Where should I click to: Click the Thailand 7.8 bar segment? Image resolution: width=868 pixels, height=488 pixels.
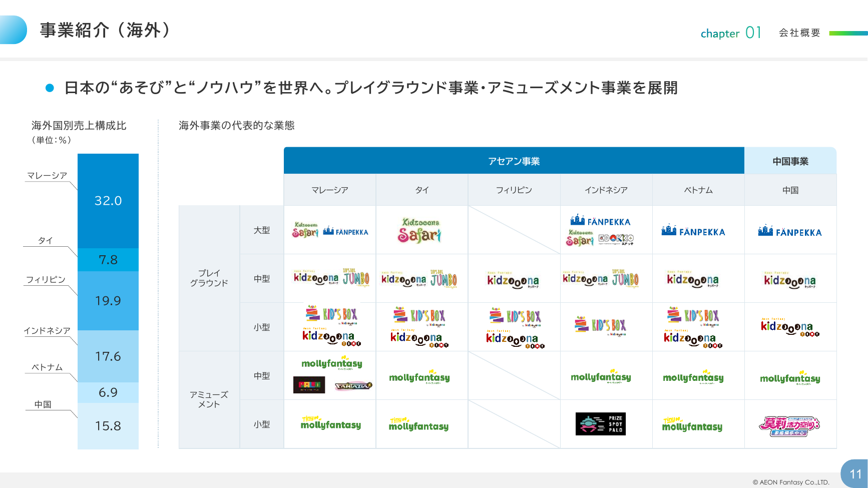click(108, 260)
